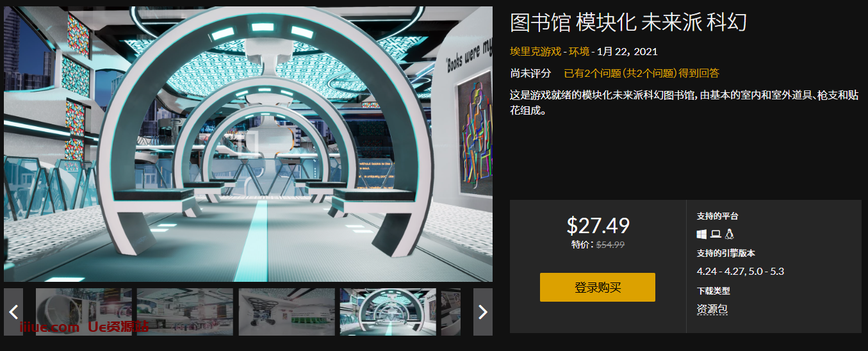
Task: Select the partially visible fifth thumbnail
Action: click(x=451, y=312)
